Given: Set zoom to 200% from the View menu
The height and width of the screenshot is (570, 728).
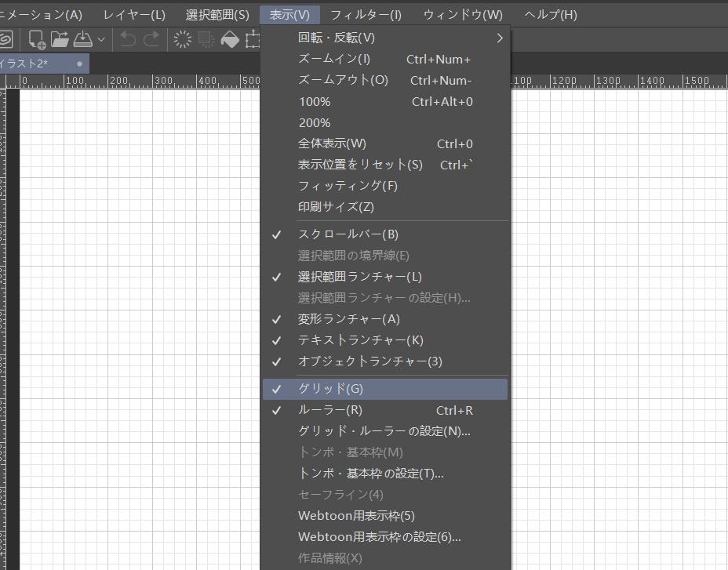Looking at the screenshot, I should pos(315,122).
